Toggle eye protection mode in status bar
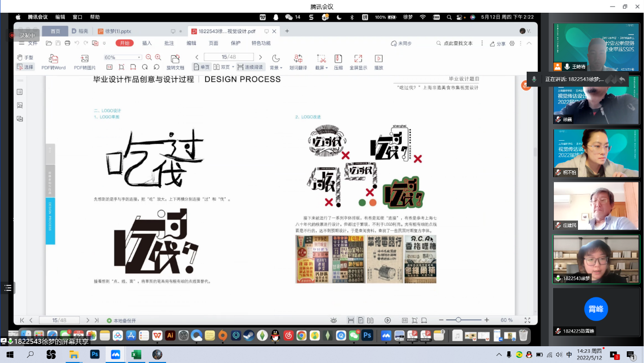Viewport: 644px width, 363px height. click(334, 320)
